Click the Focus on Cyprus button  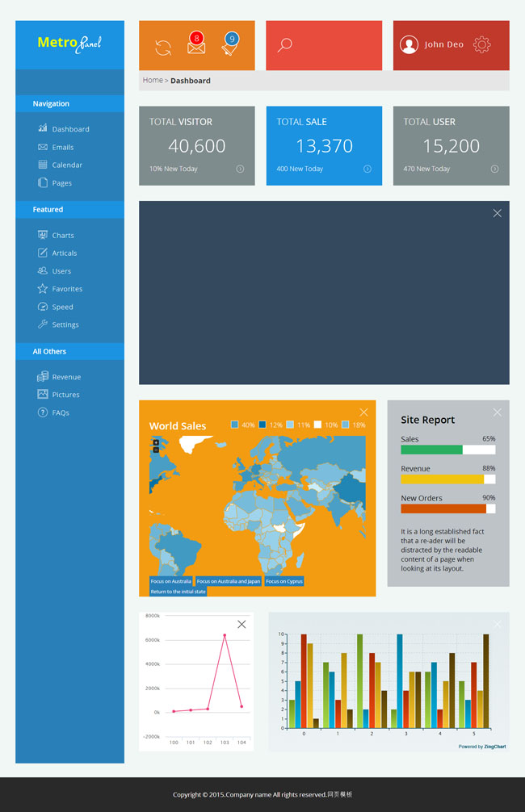click(x=284, y=581)
